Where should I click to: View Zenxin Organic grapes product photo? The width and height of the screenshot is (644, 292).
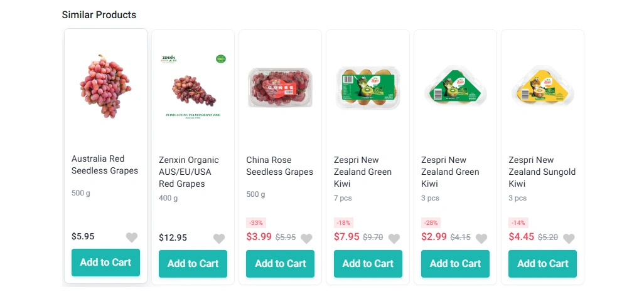[193, 87]
